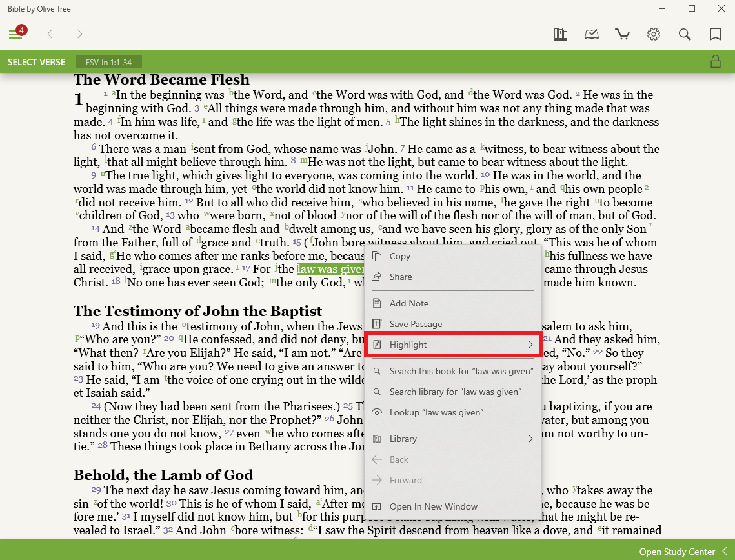
Task: Click Search library for "law was given"
Action: [455, 392]
